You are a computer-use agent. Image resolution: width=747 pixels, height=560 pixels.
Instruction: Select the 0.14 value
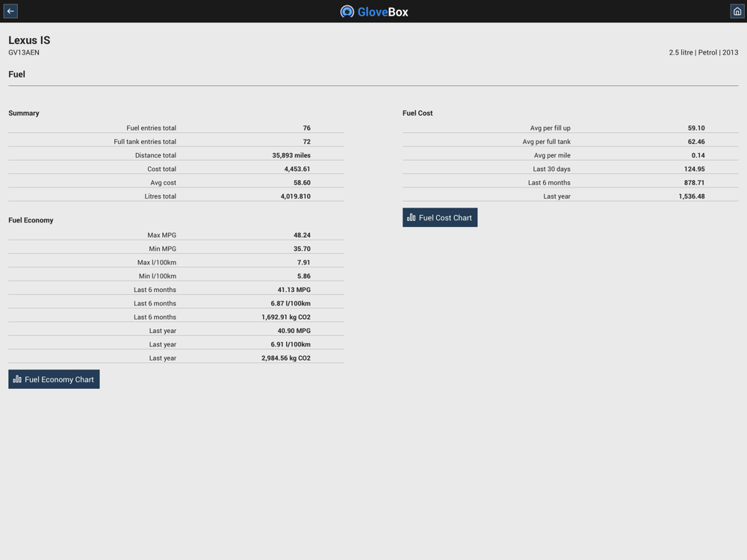click(x=698, y=155)
